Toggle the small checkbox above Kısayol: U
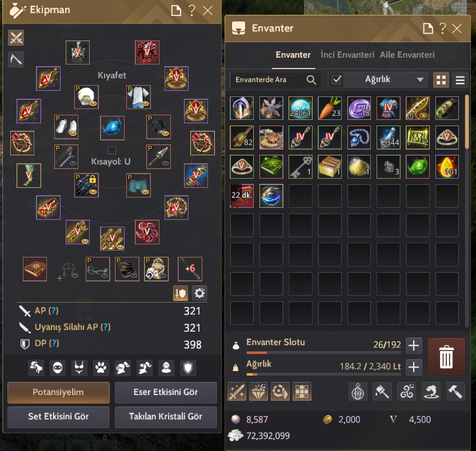The width and height of the screenshot is (476, 451). [112, 150]
